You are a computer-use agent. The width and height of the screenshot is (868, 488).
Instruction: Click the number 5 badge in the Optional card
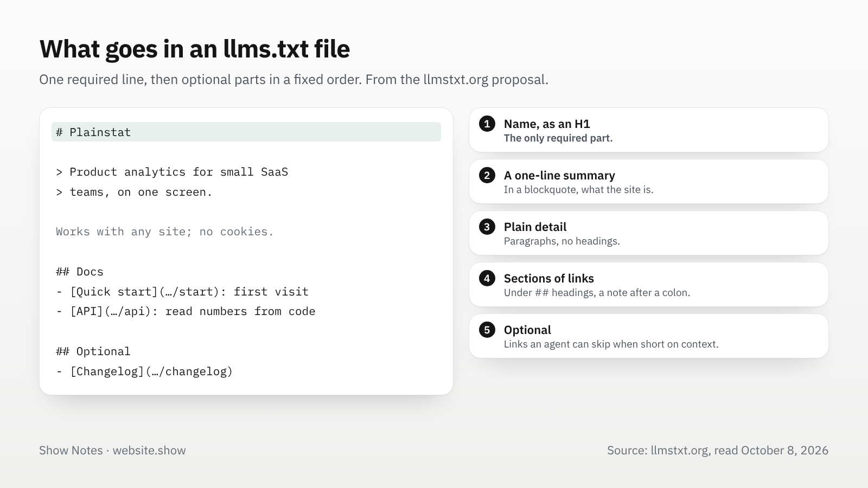pyautogui.click(x=487, y=330)
